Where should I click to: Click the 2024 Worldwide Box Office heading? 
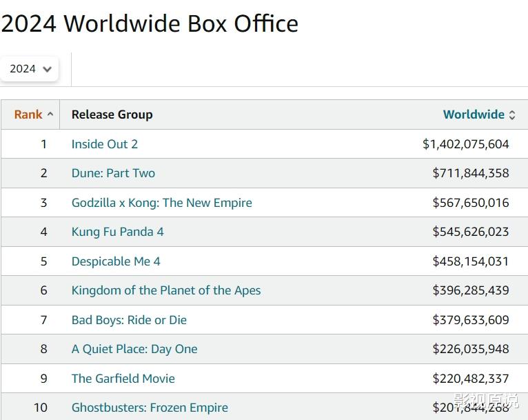click(150, 23)
